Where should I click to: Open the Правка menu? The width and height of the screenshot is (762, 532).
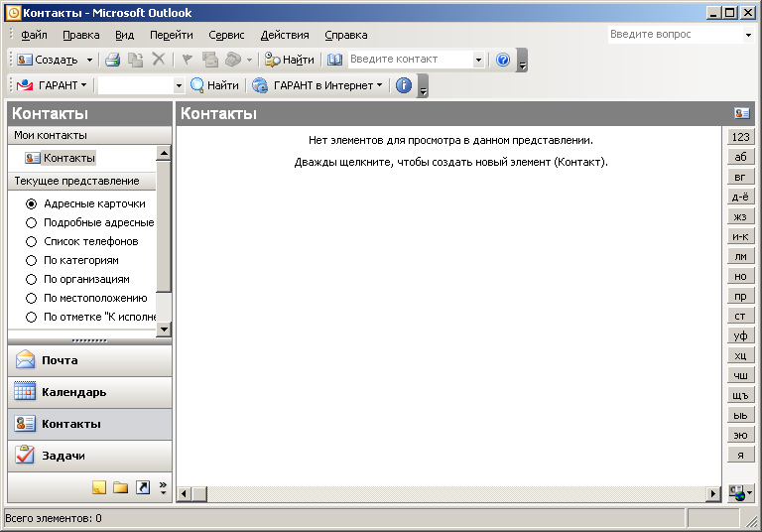(x=81, y=35)
